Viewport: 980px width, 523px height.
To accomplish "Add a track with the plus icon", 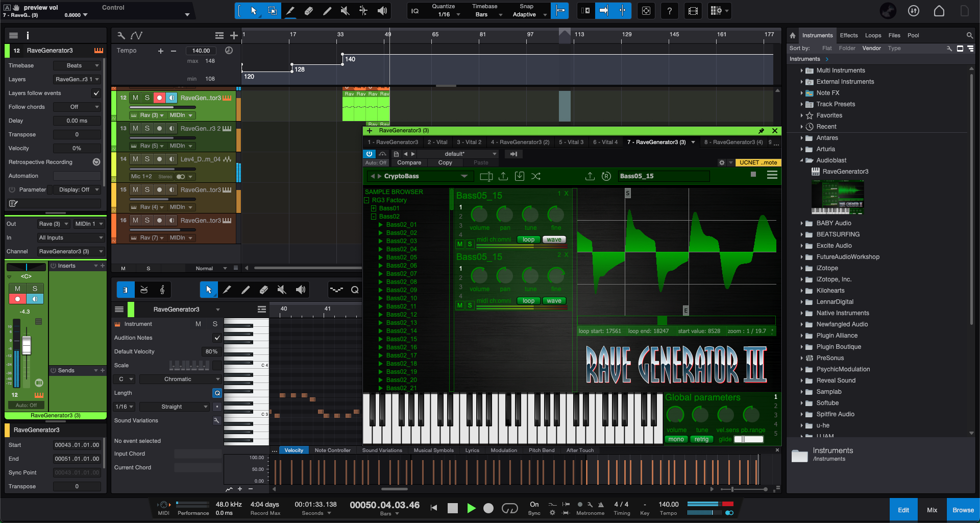I will (x=234, y=35).
